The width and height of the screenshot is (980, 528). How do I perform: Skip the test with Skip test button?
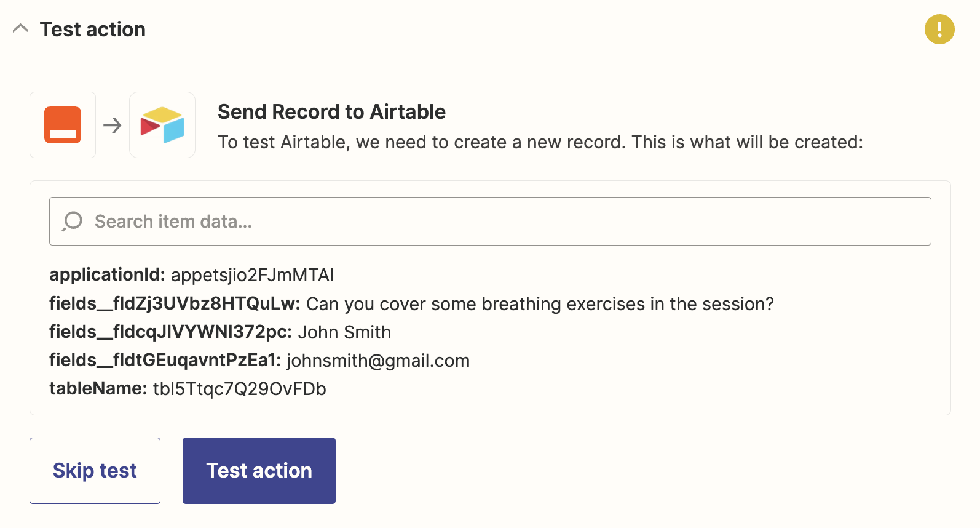pyautogui.click(x=95, y=471)
